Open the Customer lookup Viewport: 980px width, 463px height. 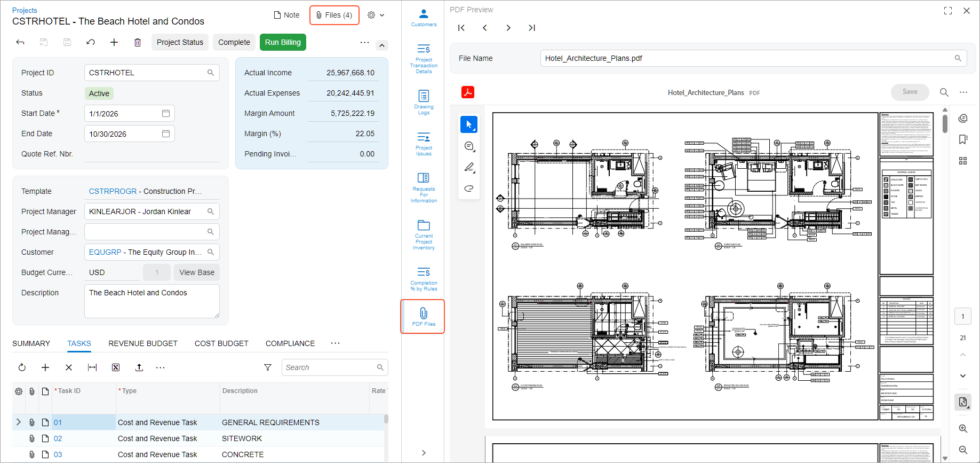click(x=211, y=252)
